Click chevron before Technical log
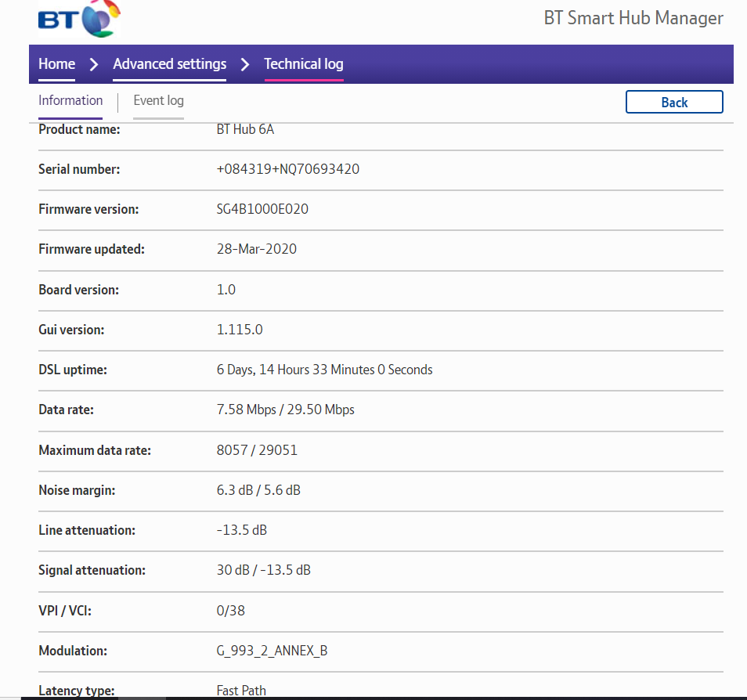Screen dimensions: 747x700 (245, 64)
